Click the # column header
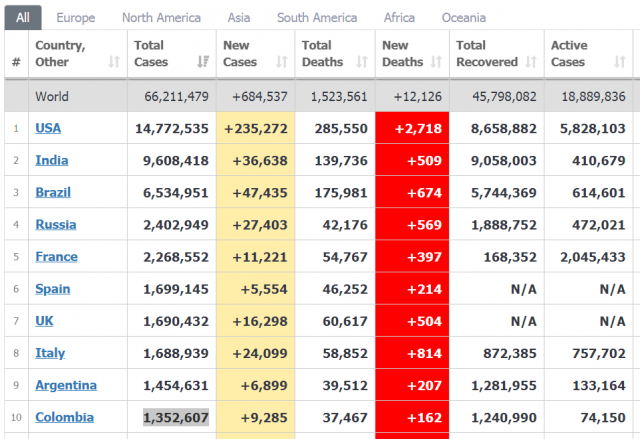Image resolution: width=640 pixels, height=439 pixels. point(16,62)
